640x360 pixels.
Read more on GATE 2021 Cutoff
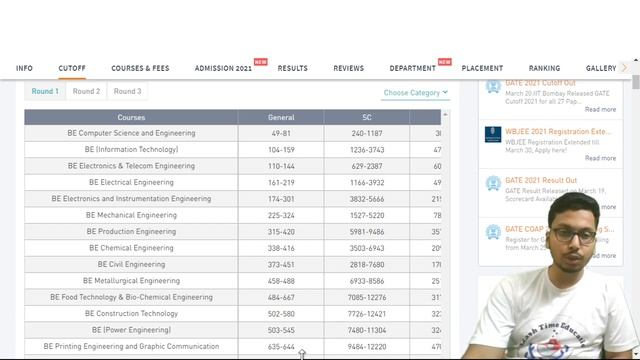600,109
